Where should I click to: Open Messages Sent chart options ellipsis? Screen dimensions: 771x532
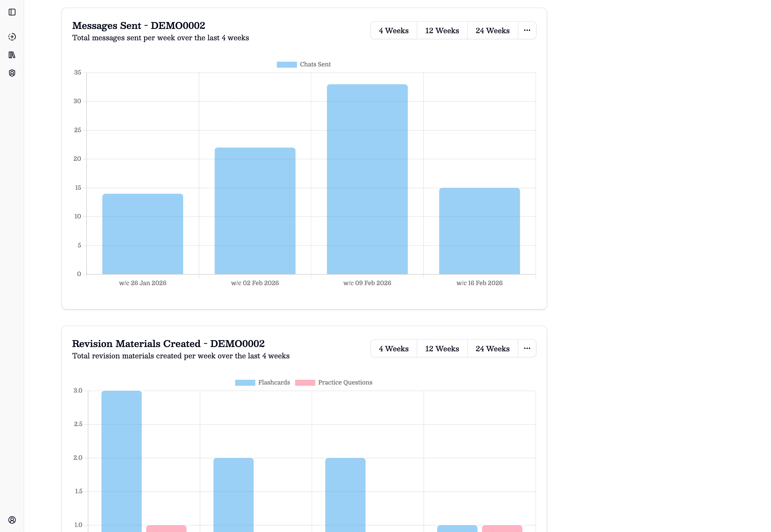[x=527, y=30]
